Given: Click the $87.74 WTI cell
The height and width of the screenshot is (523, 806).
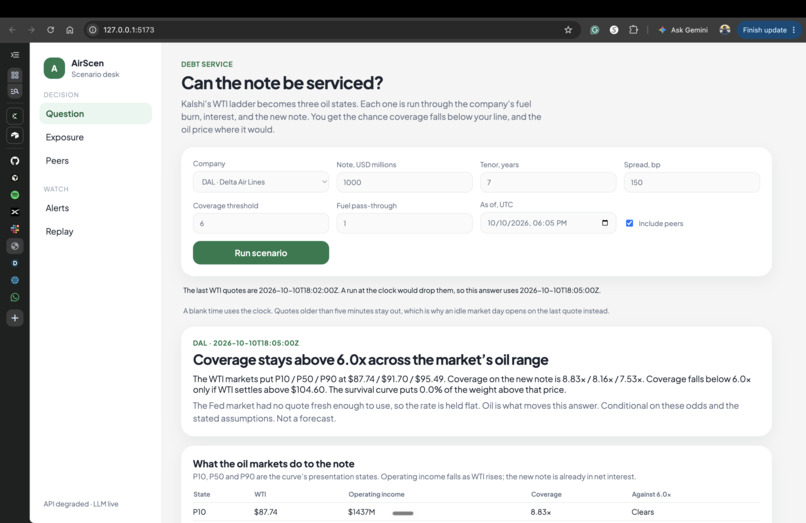Looking at the screenshot, I should coord(266,512).
